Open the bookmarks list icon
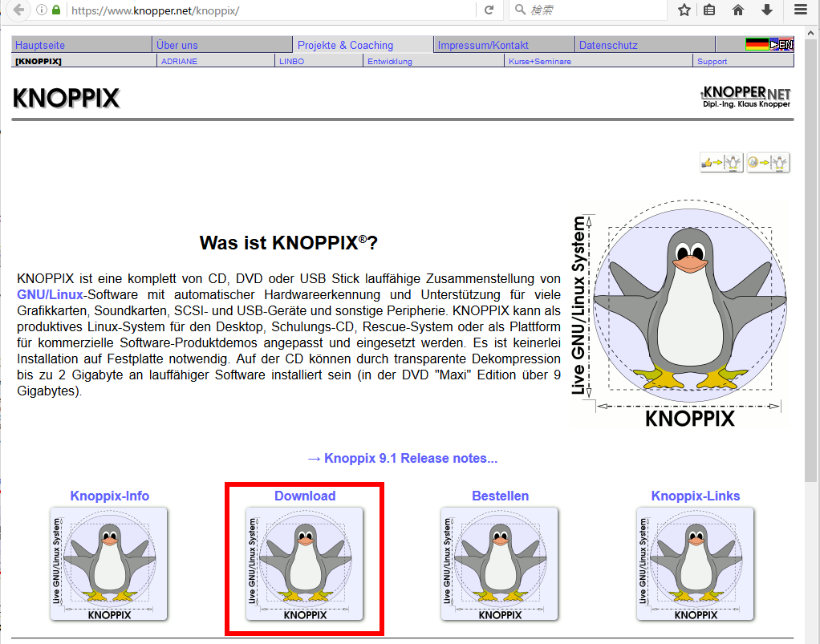The height and width of the screenshot is (644, 820). [709, 10]
